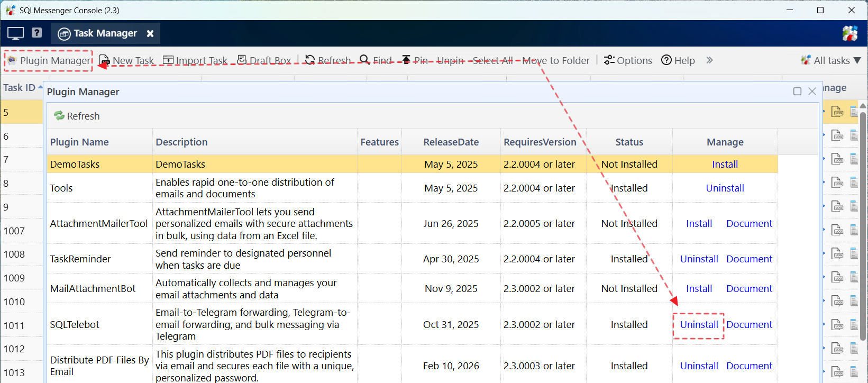Open the Draft Box

point(264,60)
